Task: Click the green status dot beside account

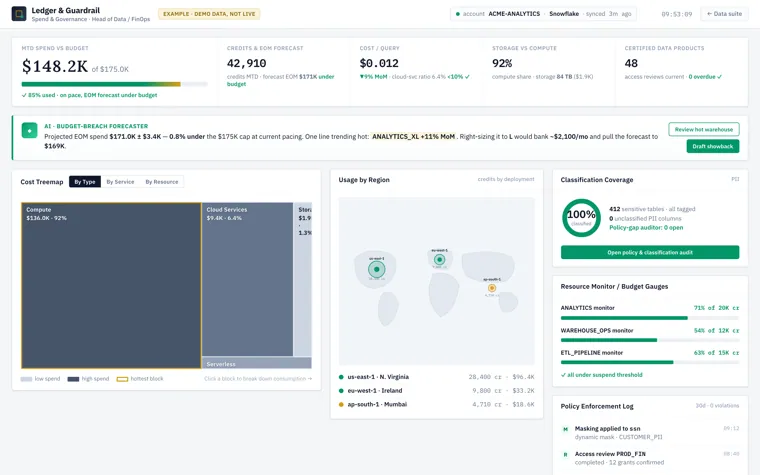Action: 458,14
